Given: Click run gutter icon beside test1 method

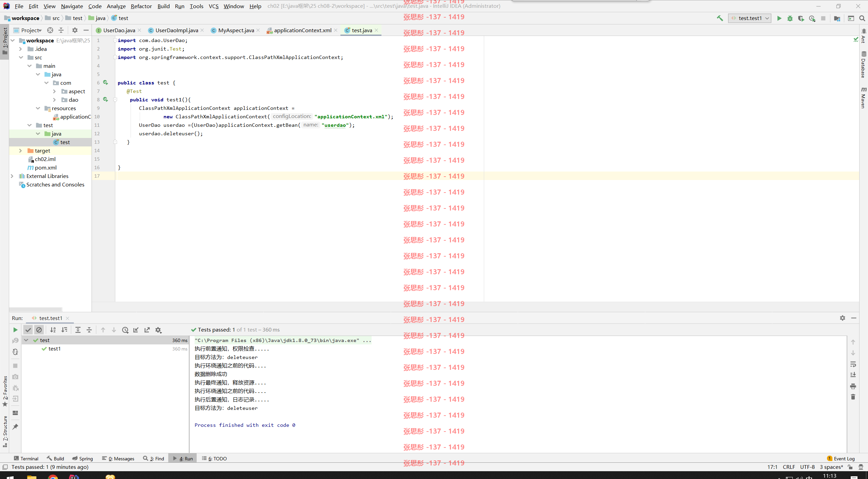Looking at the screenshot, I should pyautogui.click(x=105, y=100).
